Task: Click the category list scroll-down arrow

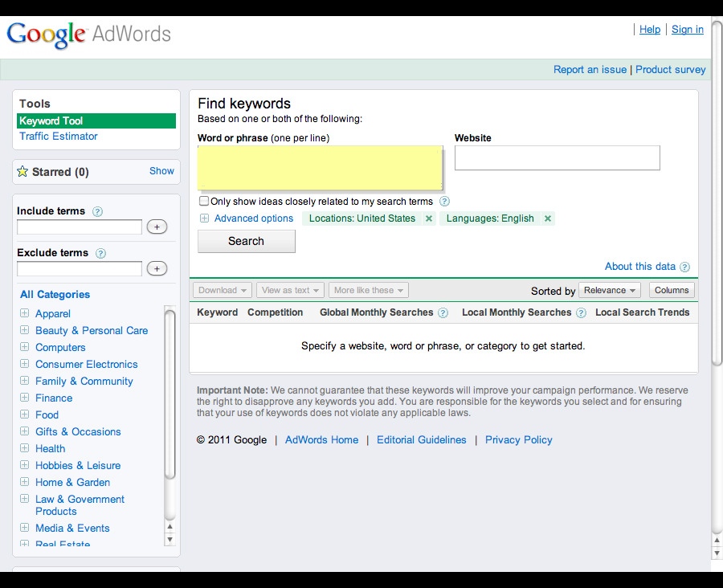Action: (x=170, y=539)
